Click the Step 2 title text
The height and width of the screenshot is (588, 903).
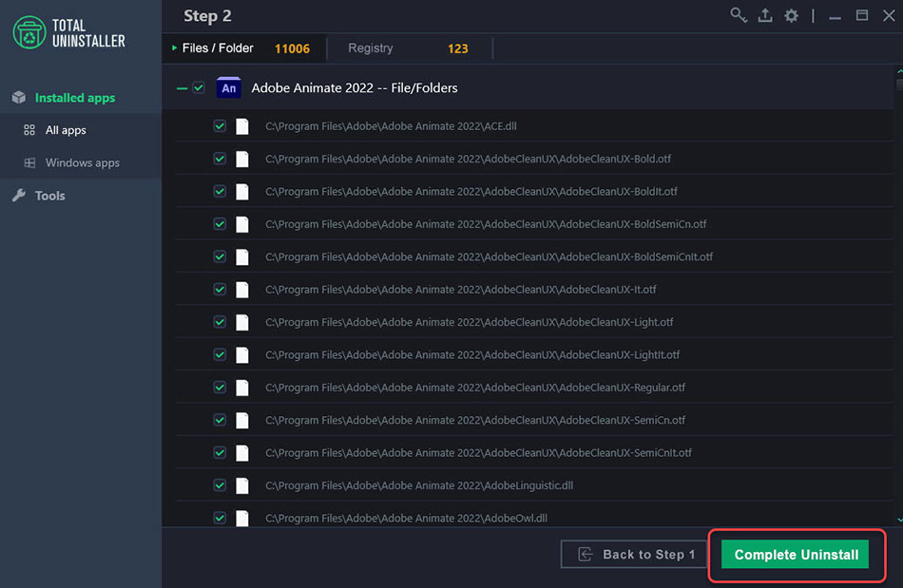[x=207, y=16]
